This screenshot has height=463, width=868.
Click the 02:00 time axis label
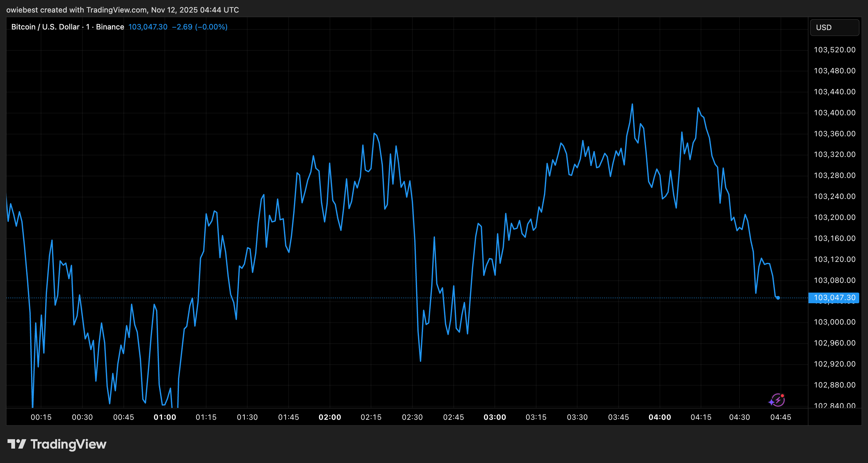330,417
